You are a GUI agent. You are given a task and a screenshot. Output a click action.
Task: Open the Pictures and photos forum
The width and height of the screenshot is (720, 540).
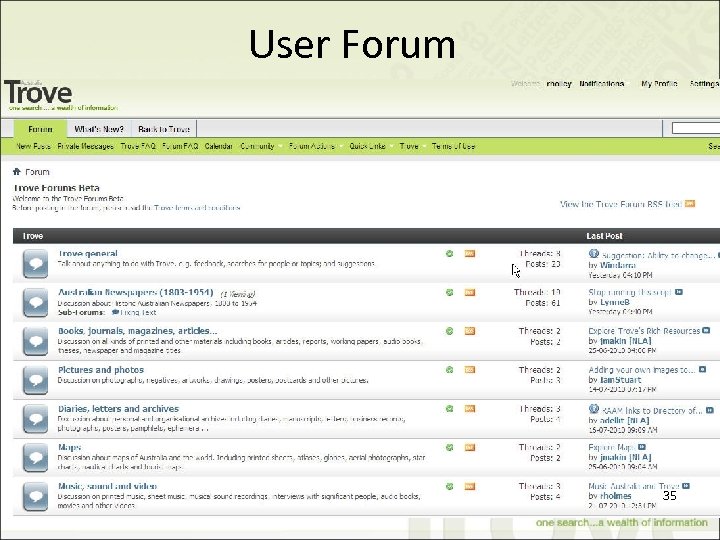point(101,370)
